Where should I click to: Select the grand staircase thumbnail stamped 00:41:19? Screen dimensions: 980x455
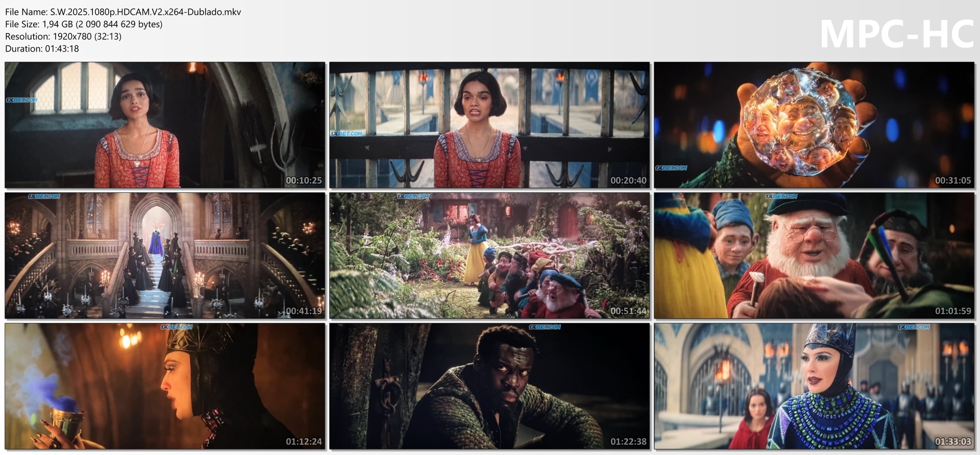(165, 256)
